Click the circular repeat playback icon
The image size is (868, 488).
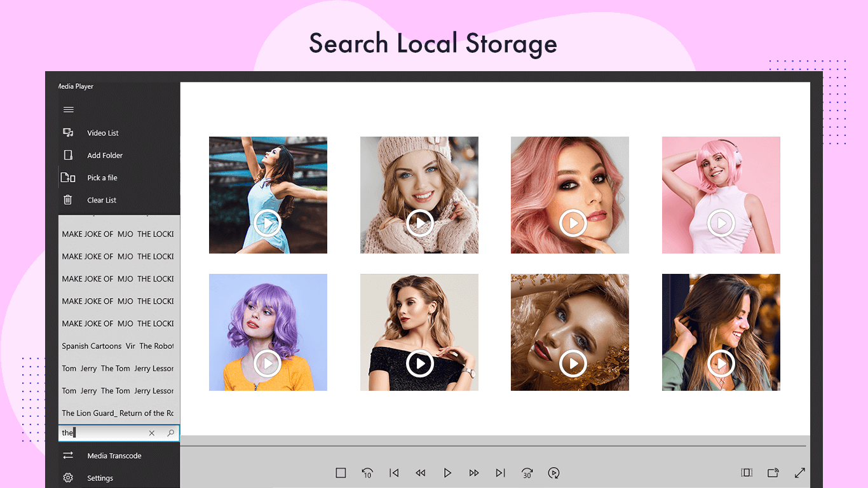pos(554,473)
